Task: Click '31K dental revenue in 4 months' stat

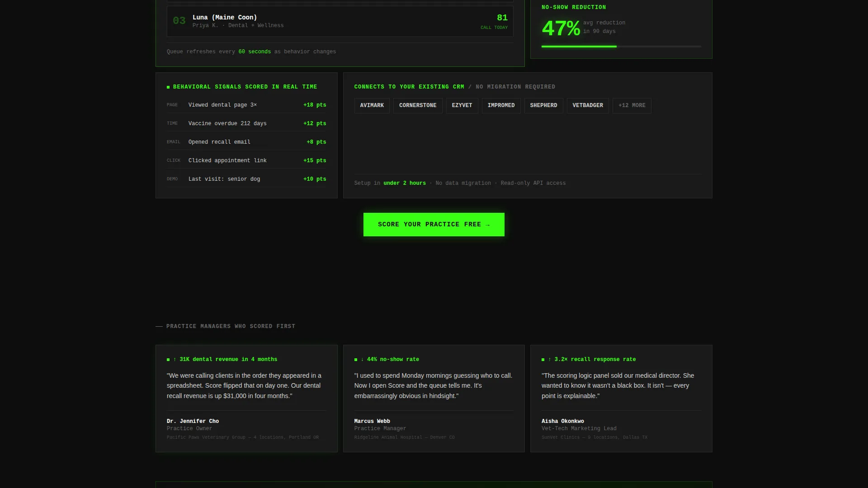Action: [228, 359]
